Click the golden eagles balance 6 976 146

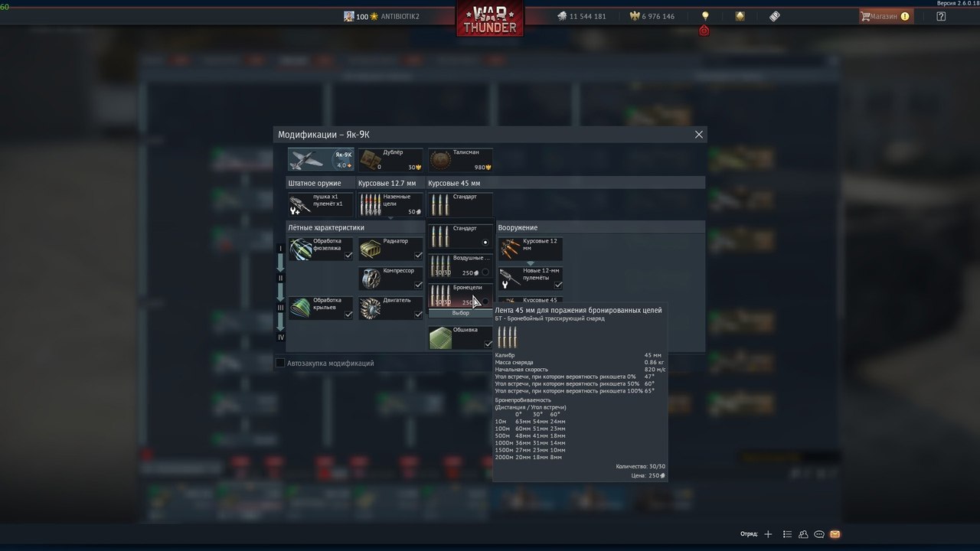coord(652,16)
